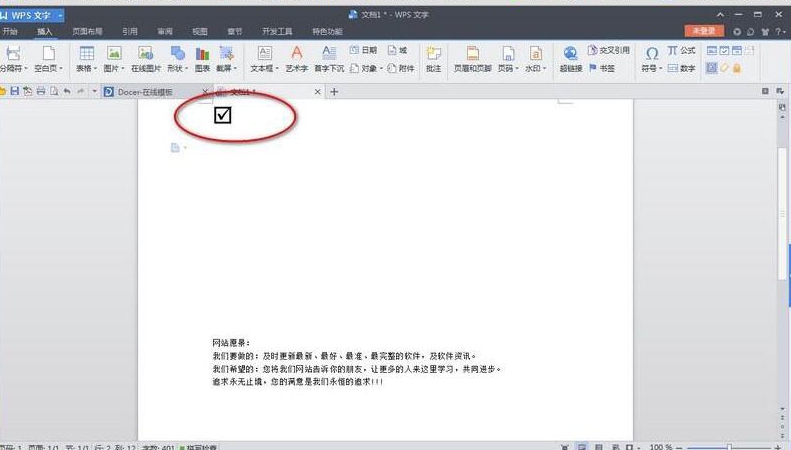The image size is (791, 450).
Task: Toggle the check box in the document
Action: (222, 115)
